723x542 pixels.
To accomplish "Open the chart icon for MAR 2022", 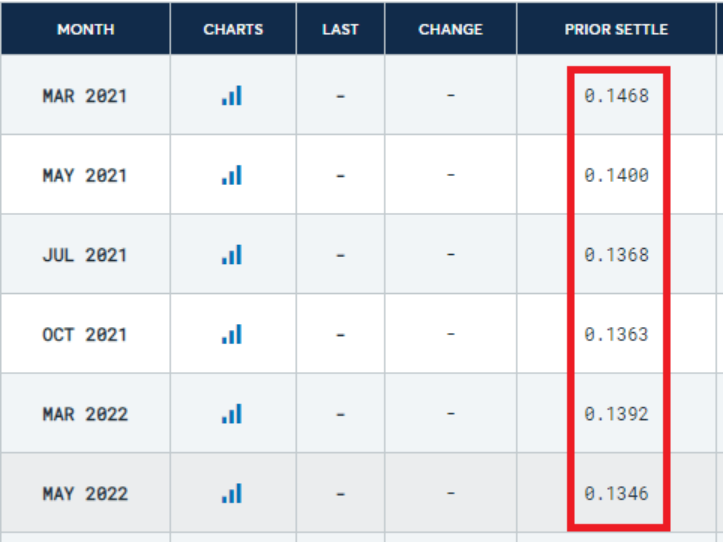I will (x=232, y=413).
